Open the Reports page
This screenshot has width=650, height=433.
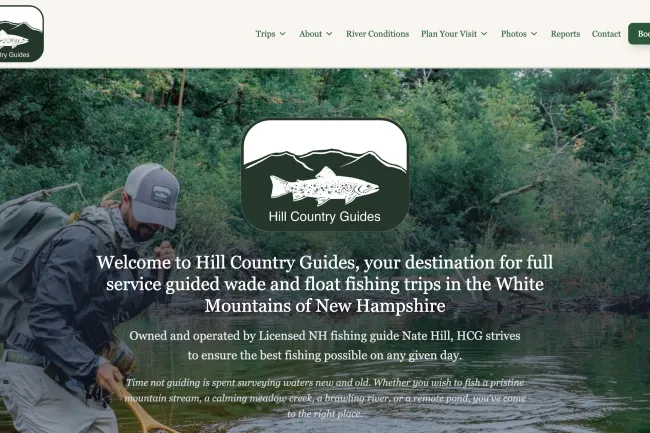pyautogui.click(x=565, y=34)
